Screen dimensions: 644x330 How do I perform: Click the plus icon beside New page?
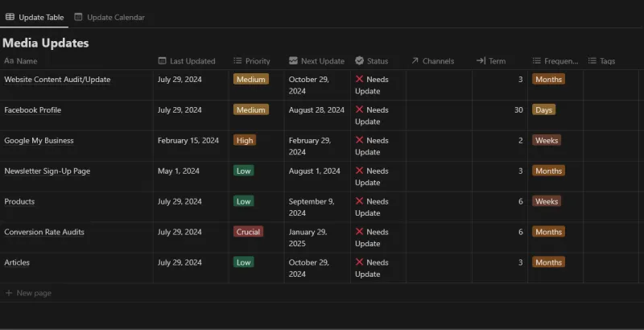pos(9,293)
